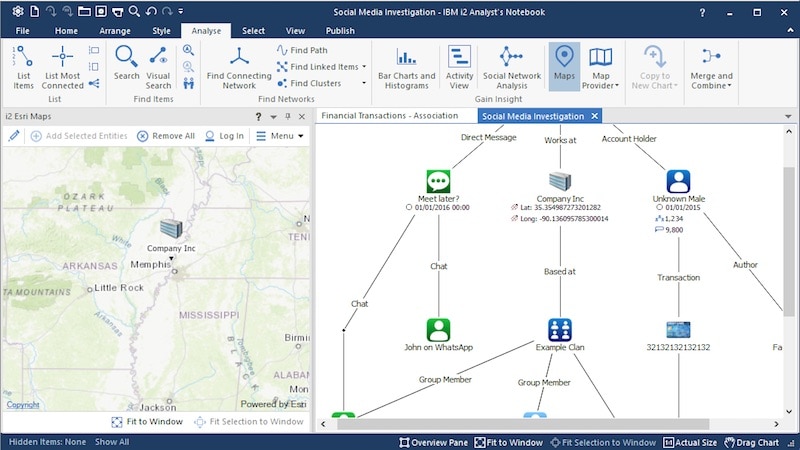Click the quick access search magnifier
The height and width of the screenshot is (450, 800).
tap(134, 11)
